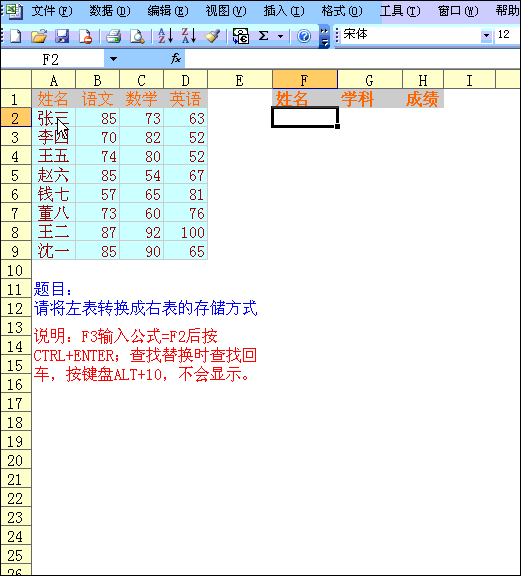Open a file with the folder icon
Viewport: 521px width, 576px height.
[39, 36]
